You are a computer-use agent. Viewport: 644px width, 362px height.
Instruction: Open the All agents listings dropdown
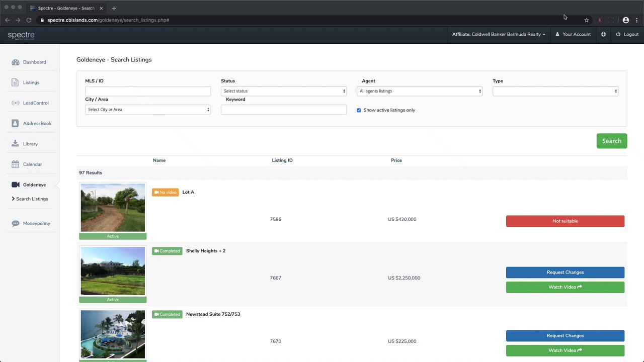pyautogui.click(x=420, y=91)
